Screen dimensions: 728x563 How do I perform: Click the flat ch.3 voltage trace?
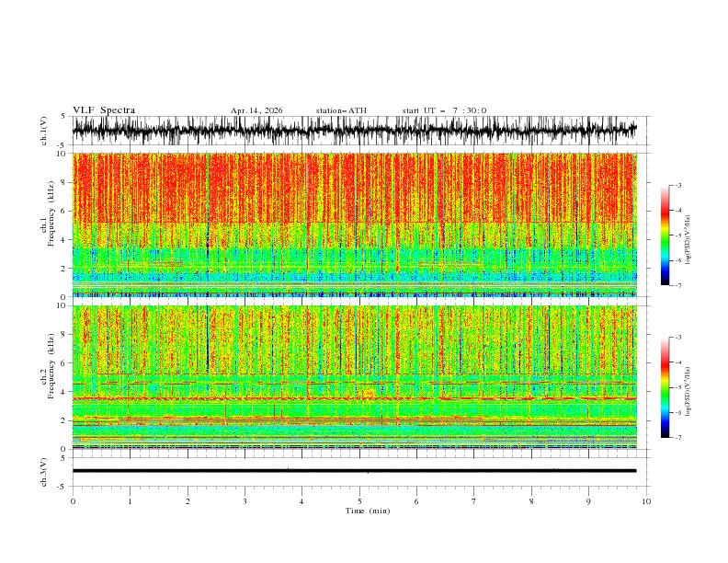point(354,471)
